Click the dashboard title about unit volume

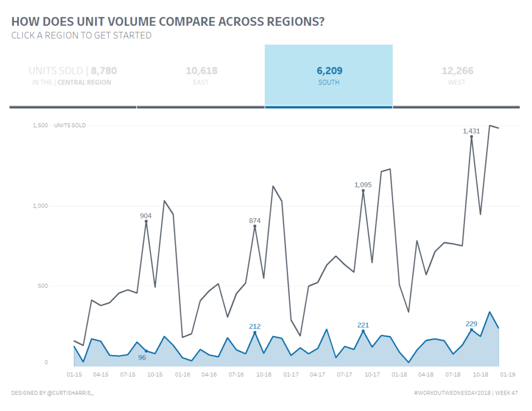click(x=168, y=22)
